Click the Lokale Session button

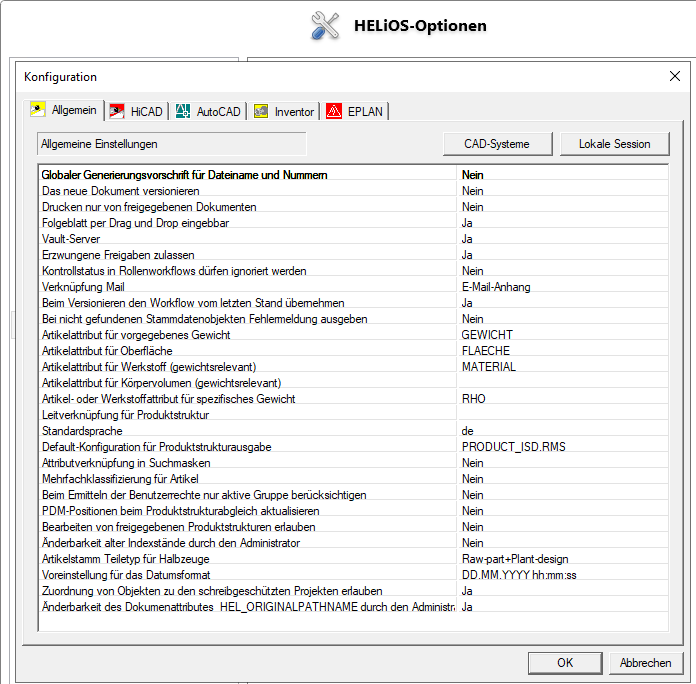pyautogui.click(x=614, y=144)
